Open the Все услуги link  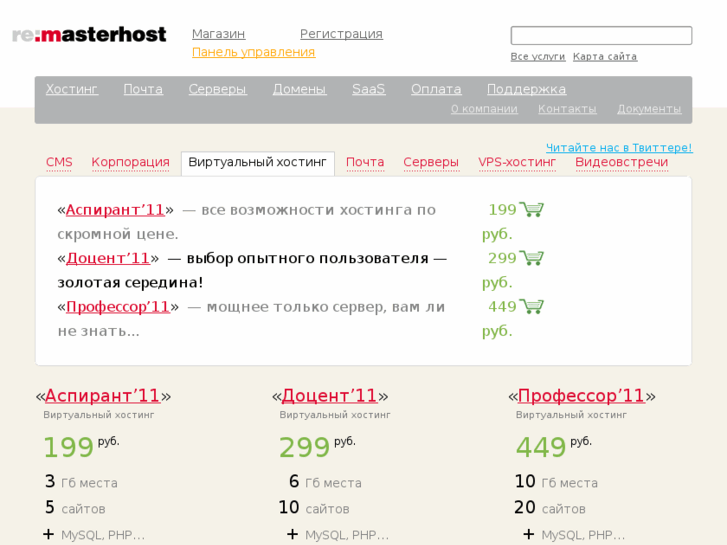(538, 57)
